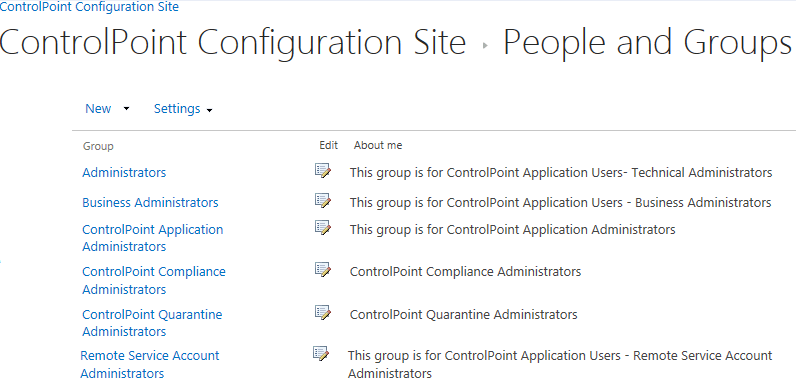This screenshot has width=796, height=387.
Task: Open the Business Administrators group
Action: pos(150,203)
